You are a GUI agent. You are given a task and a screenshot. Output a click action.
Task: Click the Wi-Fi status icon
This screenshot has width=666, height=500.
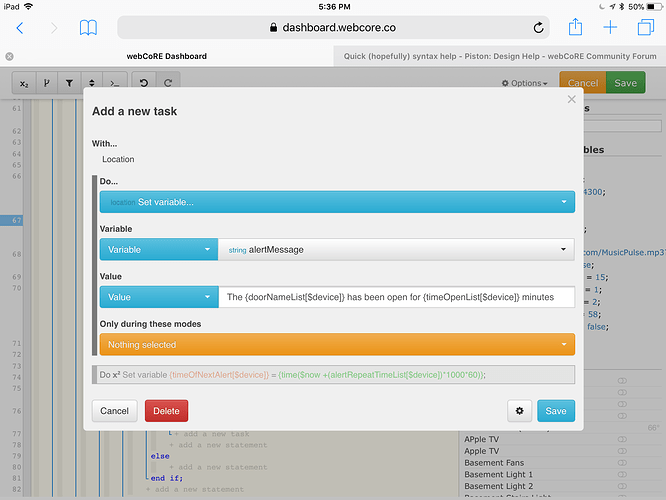(28, 6)
